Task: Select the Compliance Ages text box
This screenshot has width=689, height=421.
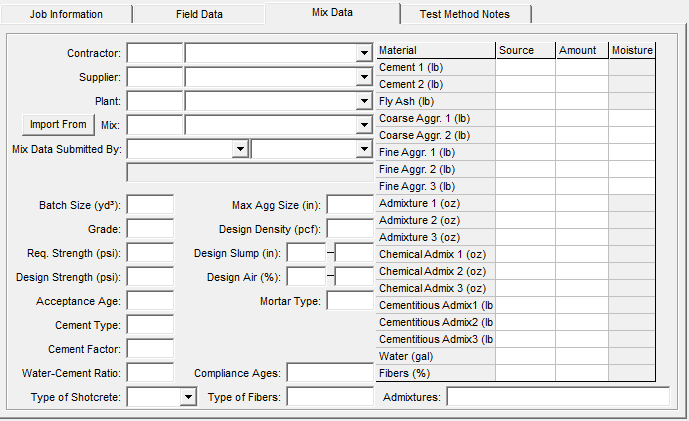Action: [x=330, y=373]
